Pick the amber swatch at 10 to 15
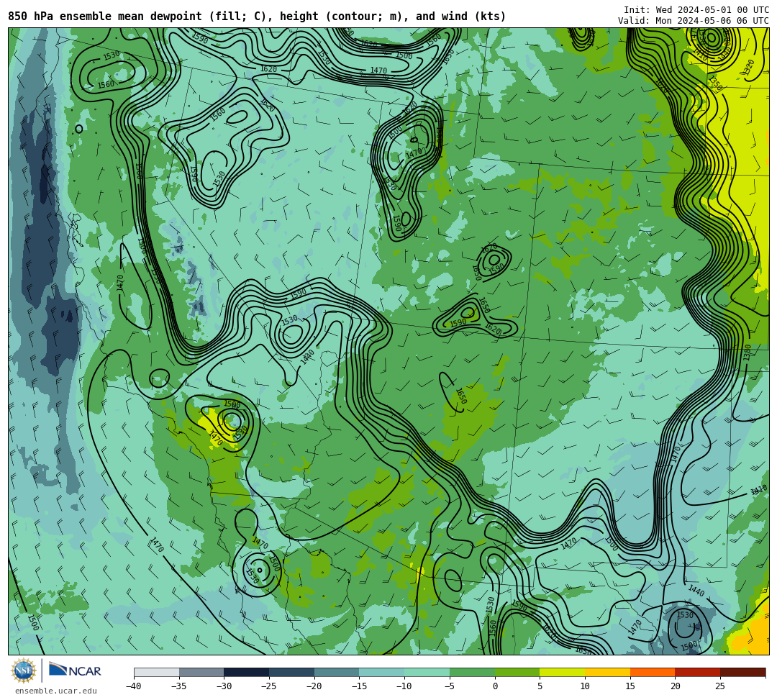 pos(607,672)
